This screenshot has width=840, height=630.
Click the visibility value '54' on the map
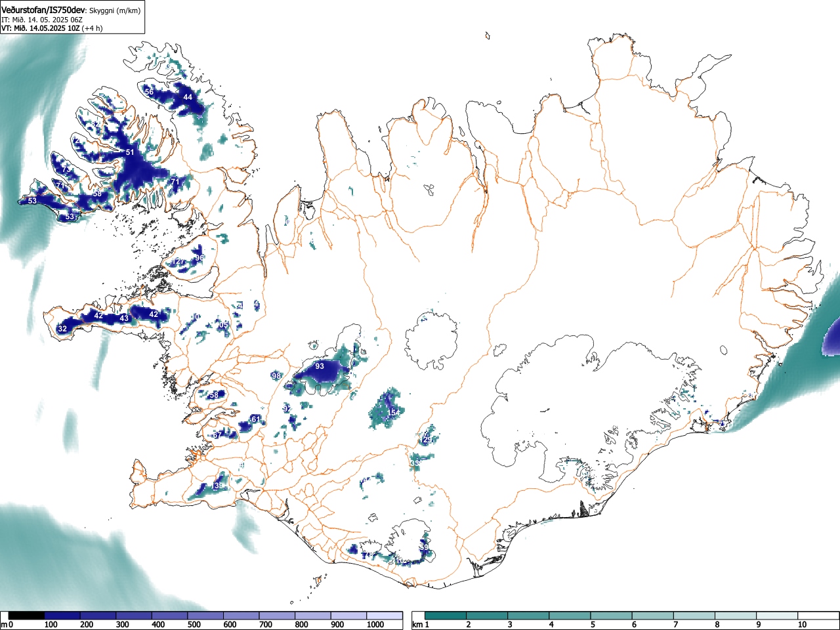(394, 412)
